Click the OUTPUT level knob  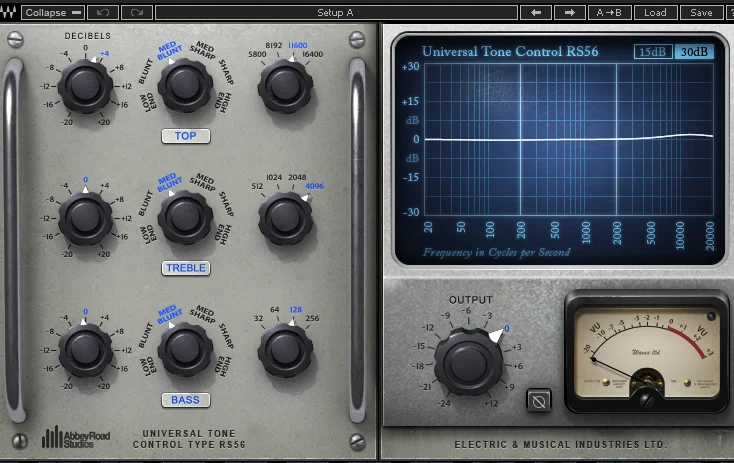(x=469, y=362)
